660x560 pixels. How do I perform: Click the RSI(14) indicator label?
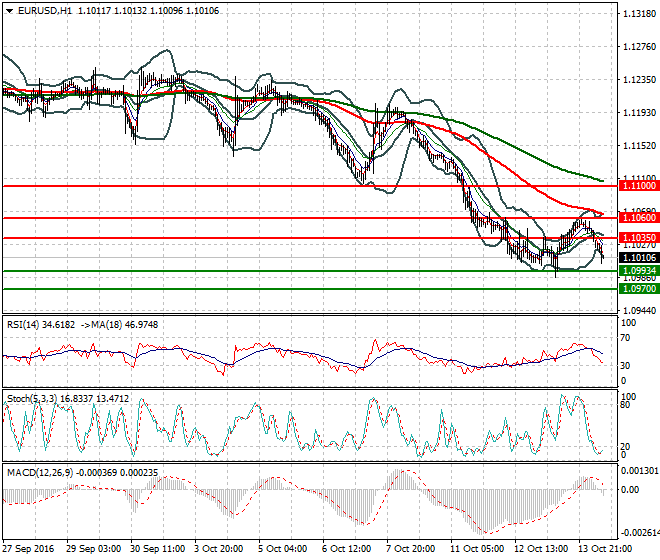tap(26, 323)
